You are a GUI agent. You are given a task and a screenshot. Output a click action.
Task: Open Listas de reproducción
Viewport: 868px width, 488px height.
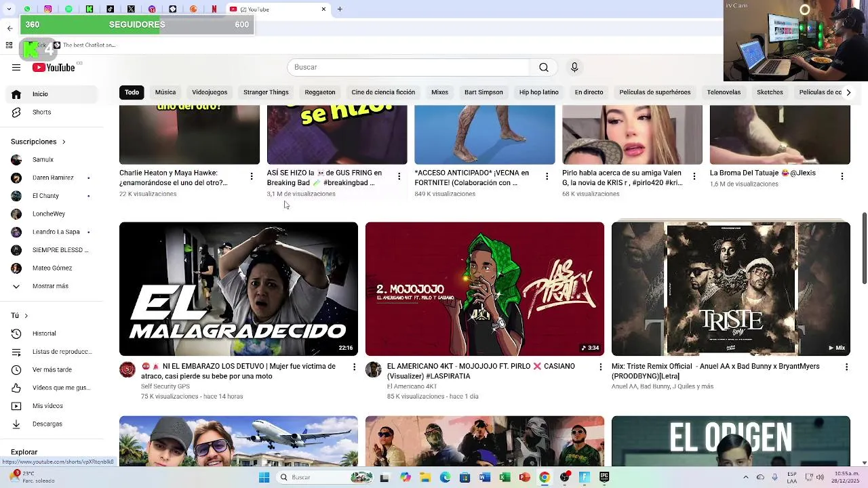pyautogui.click(x=50, y=352)
